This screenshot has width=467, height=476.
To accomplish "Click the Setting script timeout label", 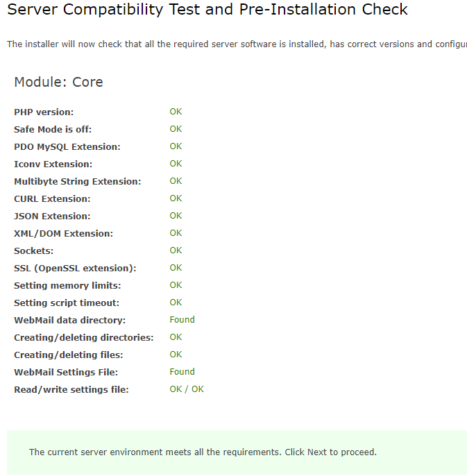I will click(x=67, y=303).
